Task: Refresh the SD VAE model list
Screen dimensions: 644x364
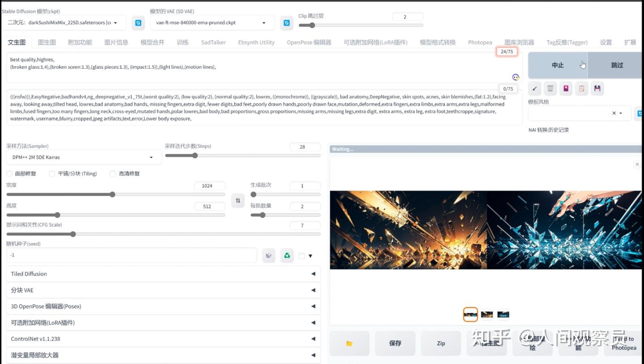Action: point(287,23)
